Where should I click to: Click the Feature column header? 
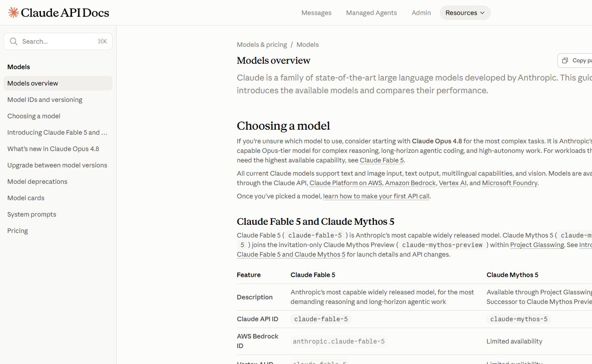249,275
